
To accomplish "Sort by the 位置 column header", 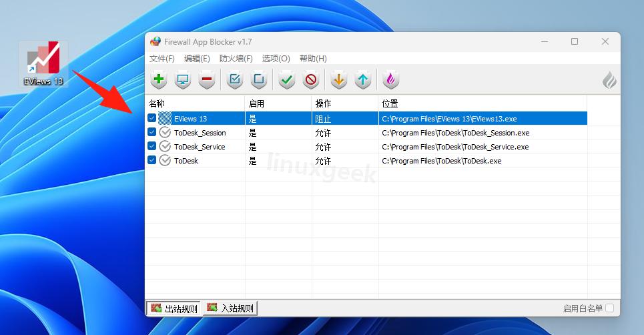I will click(482, 103).
